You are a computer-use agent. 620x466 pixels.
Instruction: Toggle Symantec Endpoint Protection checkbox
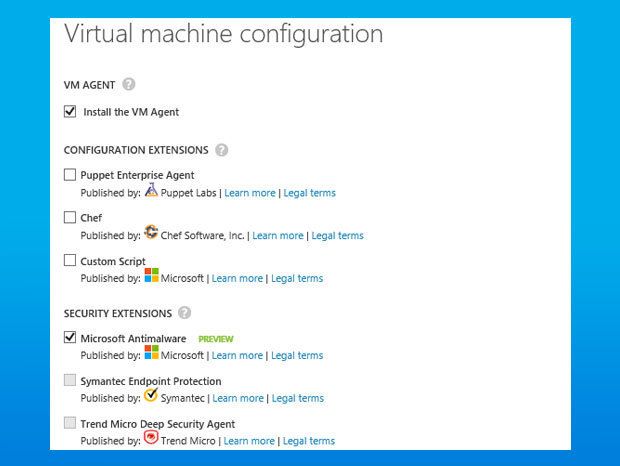pyautogui.click(x=70, y=380)
